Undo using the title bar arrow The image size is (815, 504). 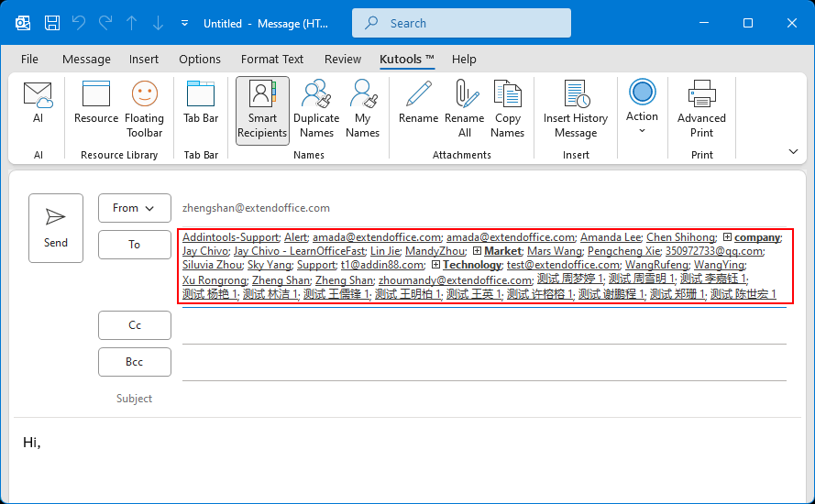click(79, 23)
